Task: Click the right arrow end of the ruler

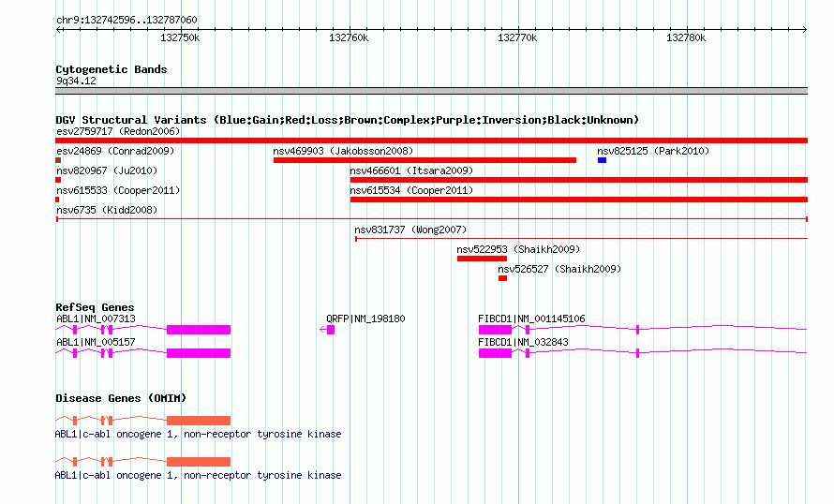Action: click(804, 29)
